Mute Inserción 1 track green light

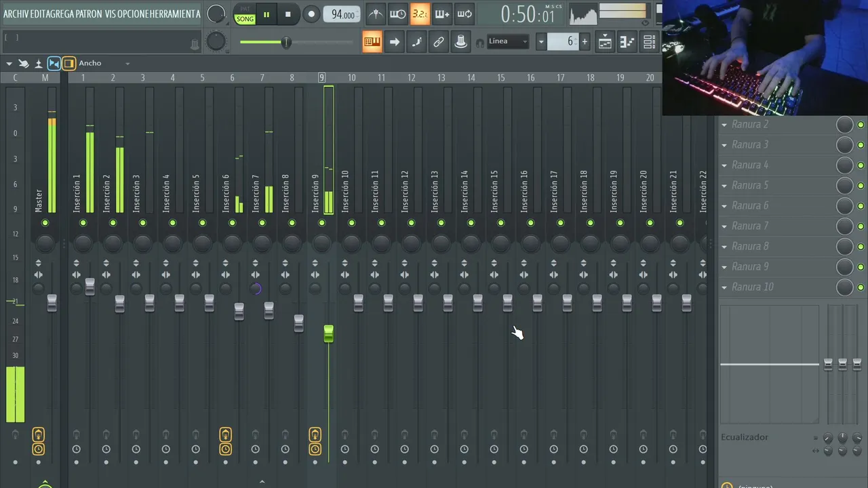click(83, 223)
